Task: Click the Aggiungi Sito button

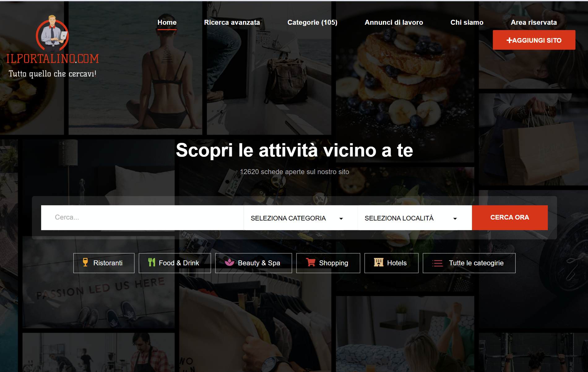Action: click(534, 40)
